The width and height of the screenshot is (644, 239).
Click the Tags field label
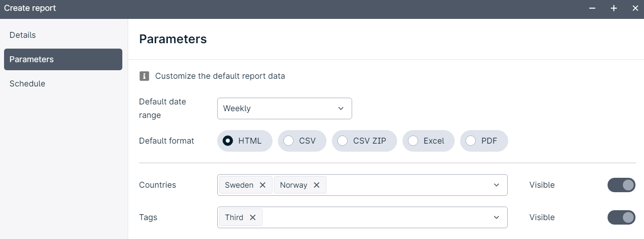click(148, 217)
